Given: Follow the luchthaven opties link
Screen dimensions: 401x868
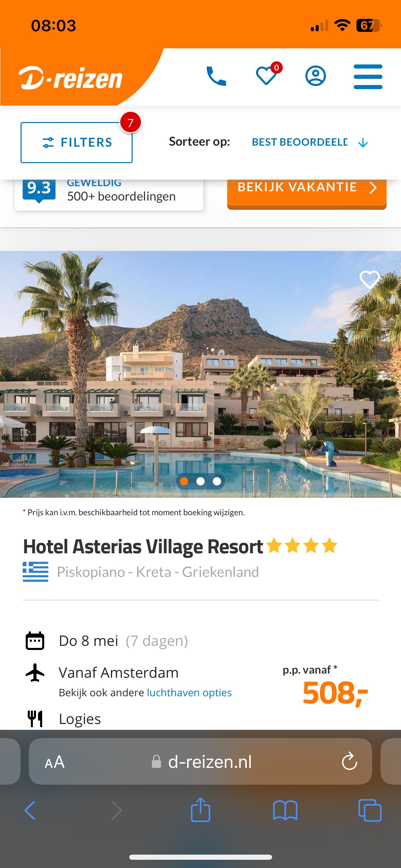Looking at the screenshot, I should [x=189, y=692].
